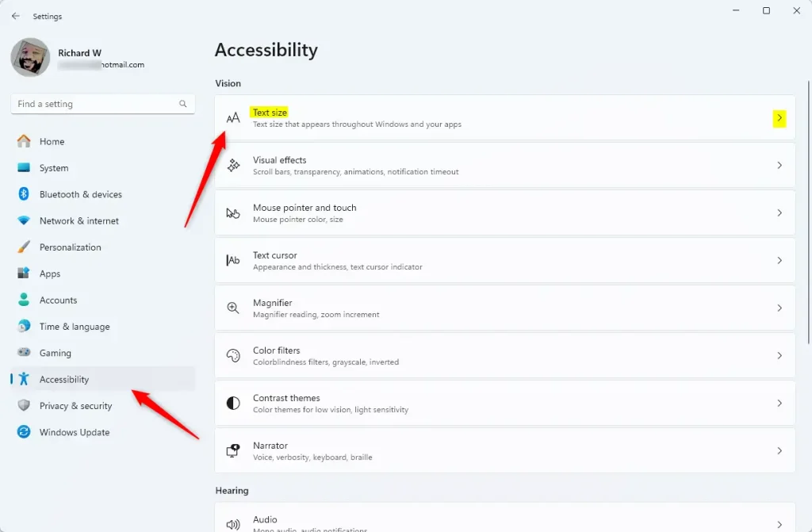The image size is (812, 532).
Task: Maximize the Settings window
Action: point(767,10)
